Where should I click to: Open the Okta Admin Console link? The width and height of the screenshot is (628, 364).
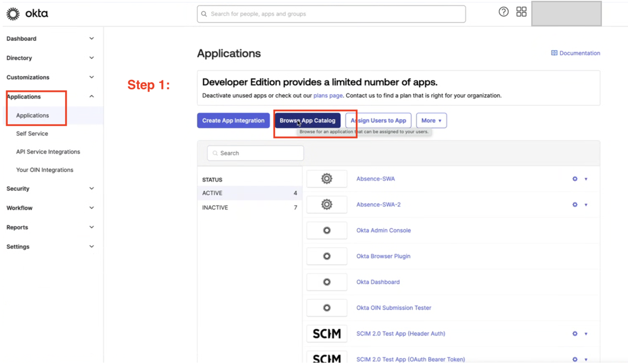click(x=383, y=230)
